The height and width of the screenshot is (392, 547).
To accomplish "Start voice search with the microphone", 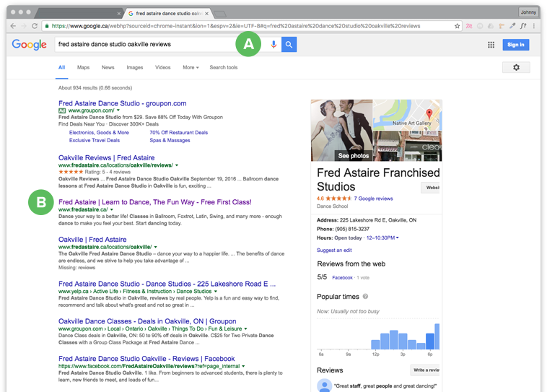I will [273, 44].
